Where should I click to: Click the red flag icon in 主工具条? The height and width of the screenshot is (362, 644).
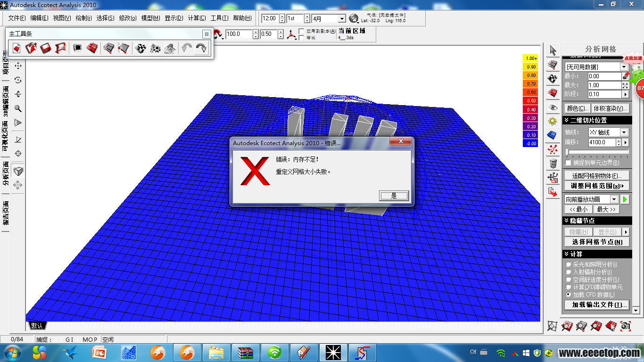(60, 48)
